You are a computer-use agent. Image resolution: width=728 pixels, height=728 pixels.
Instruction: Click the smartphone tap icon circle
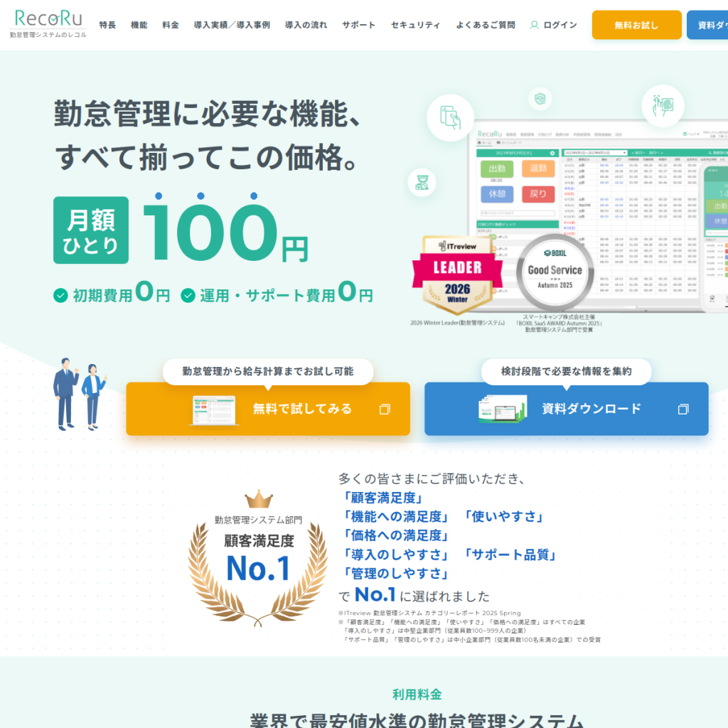(450, 117)
